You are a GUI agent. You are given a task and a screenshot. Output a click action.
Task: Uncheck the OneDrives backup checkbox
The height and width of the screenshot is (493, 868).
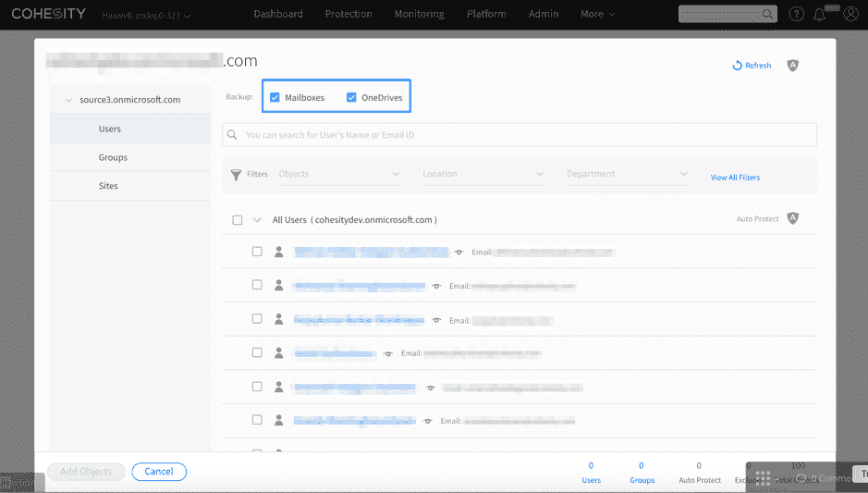[x=351, y=97]
